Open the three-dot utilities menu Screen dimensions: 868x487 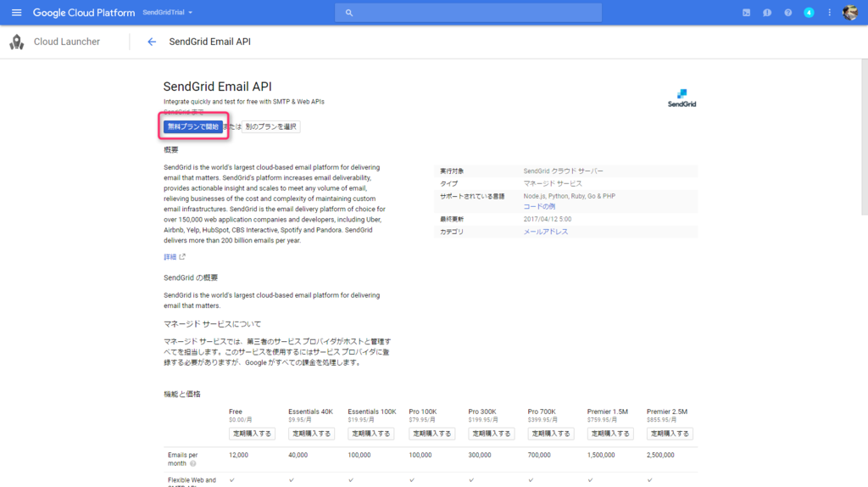(829, 12)
